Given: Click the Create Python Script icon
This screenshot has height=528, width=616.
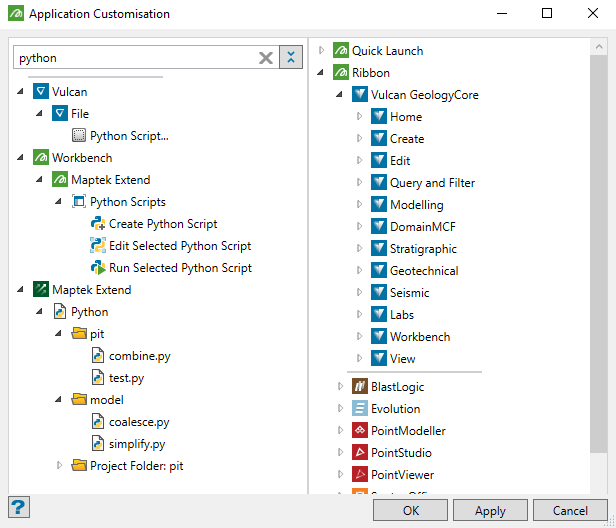Looking at the screenshot, I should [x=98, y=224].
